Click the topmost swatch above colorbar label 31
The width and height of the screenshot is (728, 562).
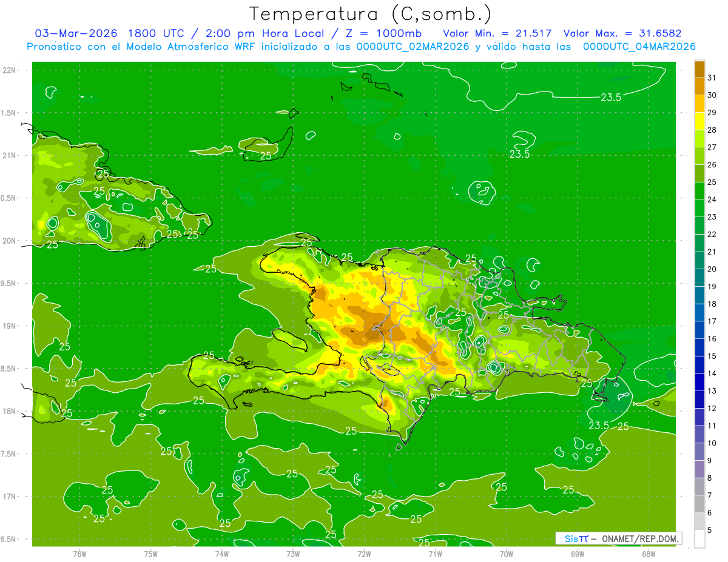[699, 69]
